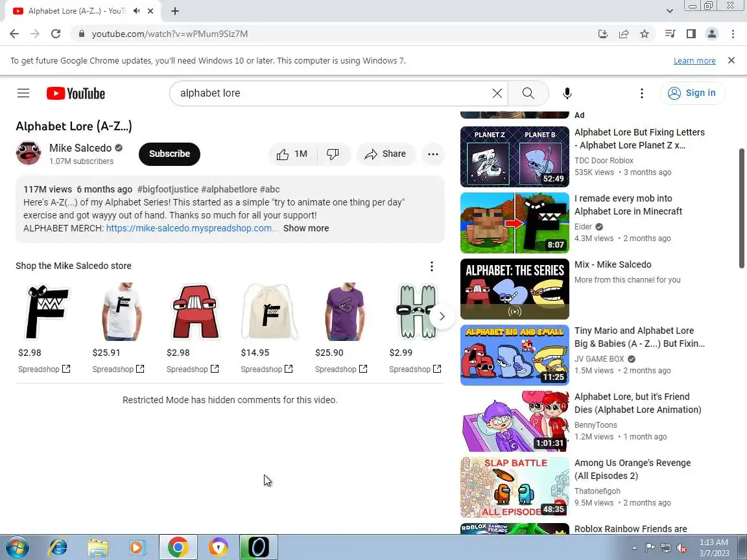
Task: Expand the tab search chevron
Action: pyautogui.click(x=669, y=11)
